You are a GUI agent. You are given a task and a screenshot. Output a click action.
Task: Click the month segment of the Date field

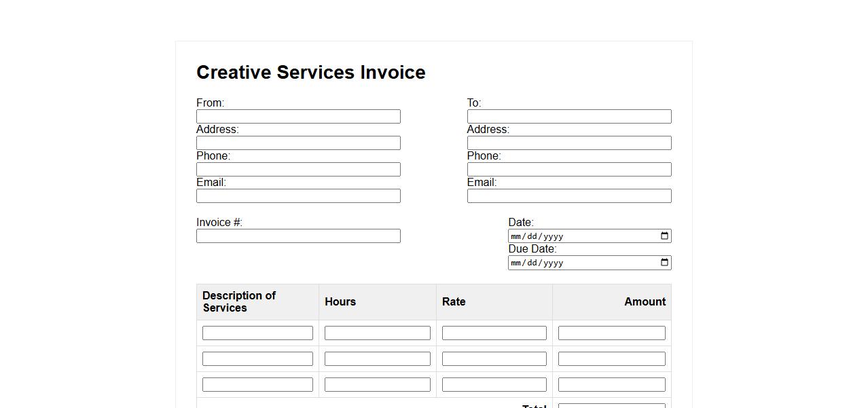pyautogui.click(x=516, y=236)
